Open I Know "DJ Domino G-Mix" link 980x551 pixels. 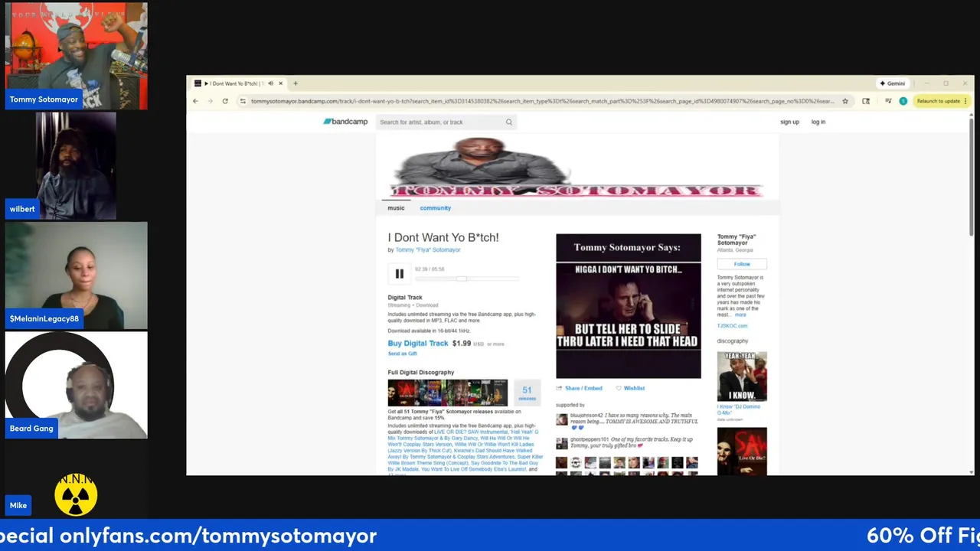point(739,409)
